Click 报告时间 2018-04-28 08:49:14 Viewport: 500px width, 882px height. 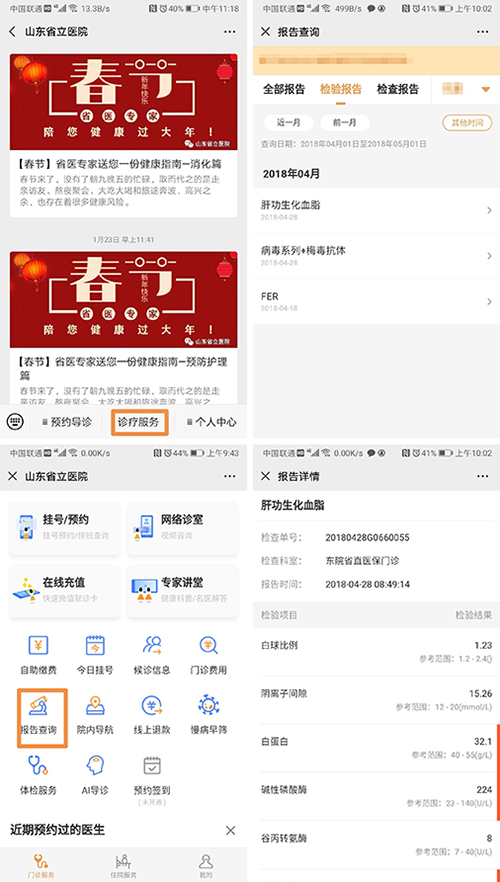pos(367,584)
